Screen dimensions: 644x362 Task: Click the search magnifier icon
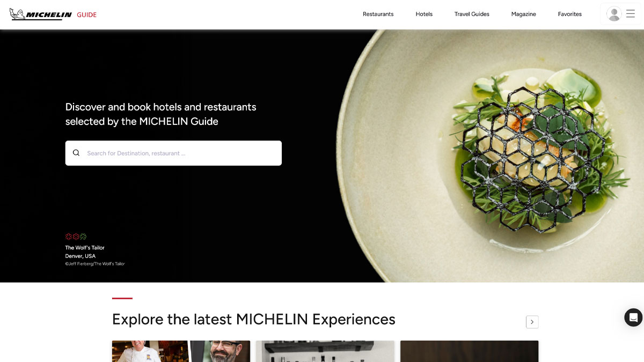76,153
